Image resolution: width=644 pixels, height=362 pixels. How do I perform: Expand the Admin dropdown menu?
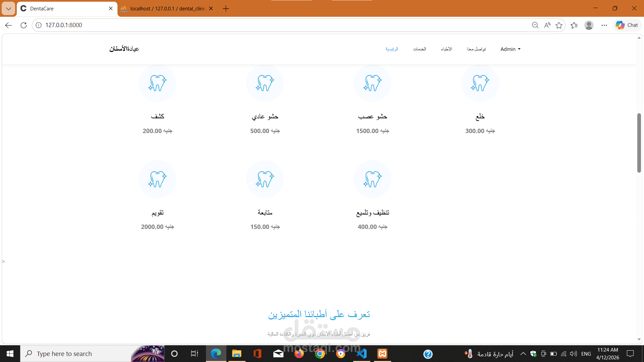pos(510,49)
